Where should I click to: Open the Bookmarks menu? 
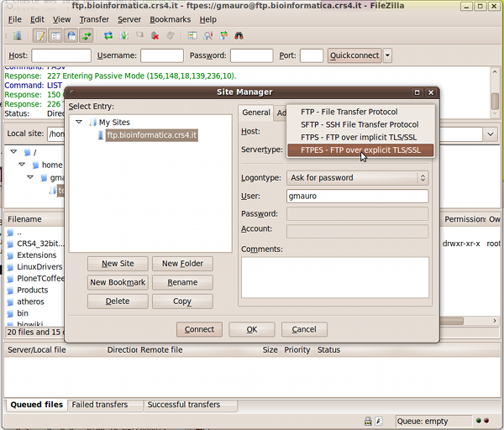[171, 19]
